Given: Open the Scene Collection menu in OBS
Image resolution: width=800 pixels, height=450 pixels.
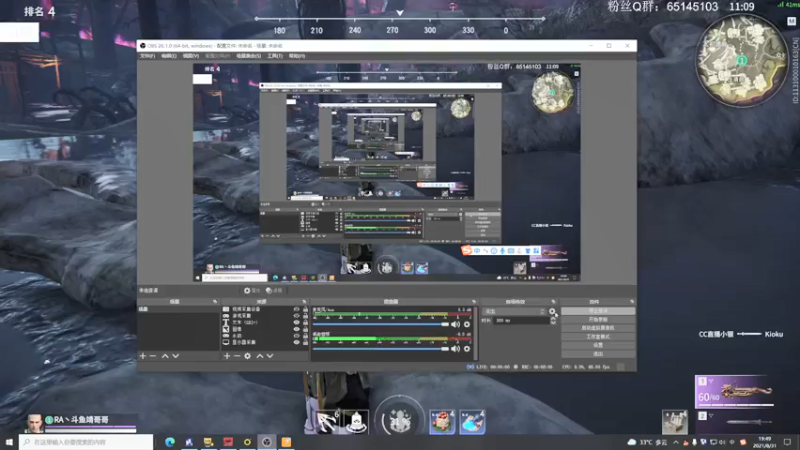Looking at the screenshot, I should 248,56.
